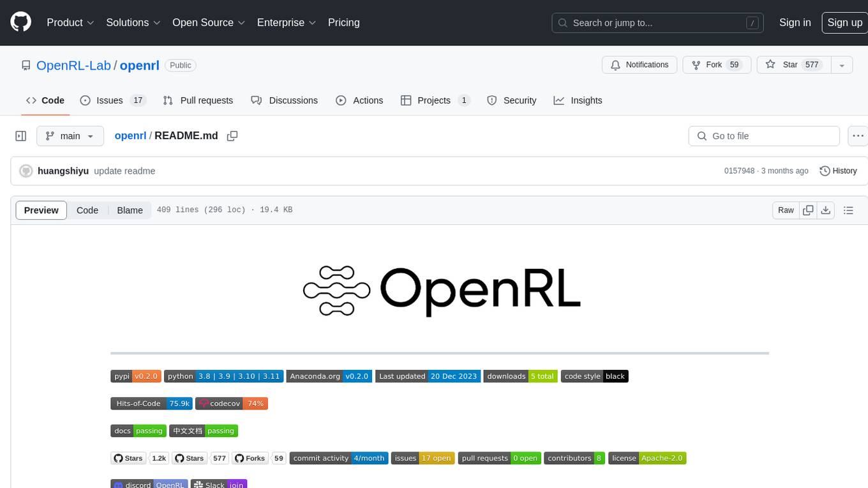Open the openrl repository link
The width and height of the screenshot is (868, 488).
coord(140,65)
